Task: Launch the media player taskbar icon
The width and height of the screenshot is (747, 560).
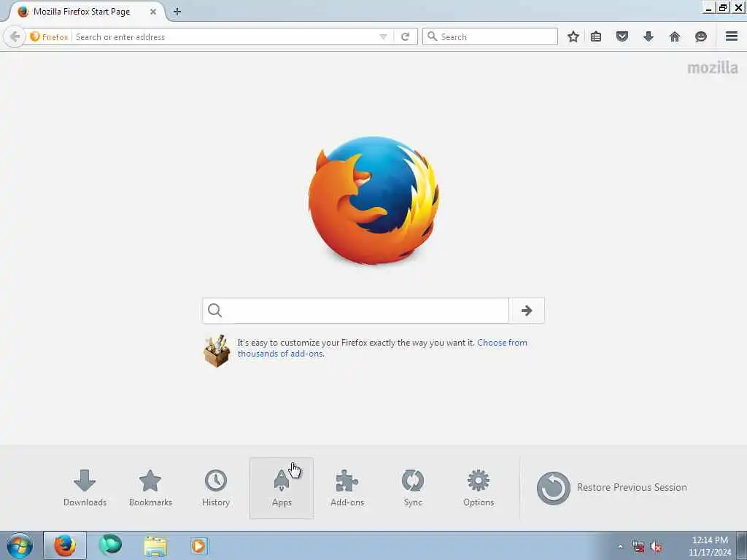Action: tap(198, 545)
